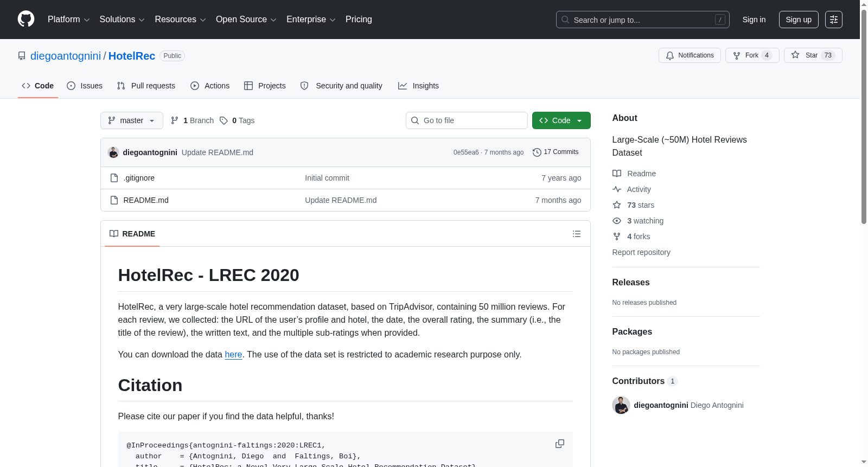Expand the Open Source menu
The width and height of the screenshot is (868, 467).
[246, 20]
